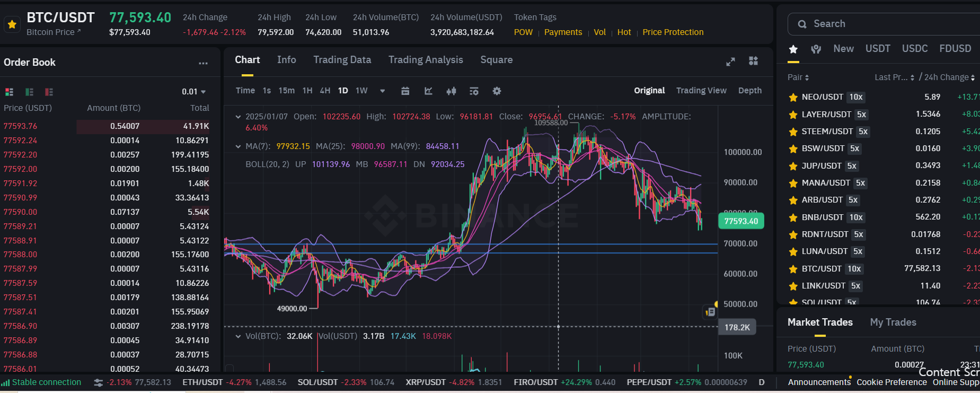Open the POW token tag
980x393 pixels.
point(523,32)
